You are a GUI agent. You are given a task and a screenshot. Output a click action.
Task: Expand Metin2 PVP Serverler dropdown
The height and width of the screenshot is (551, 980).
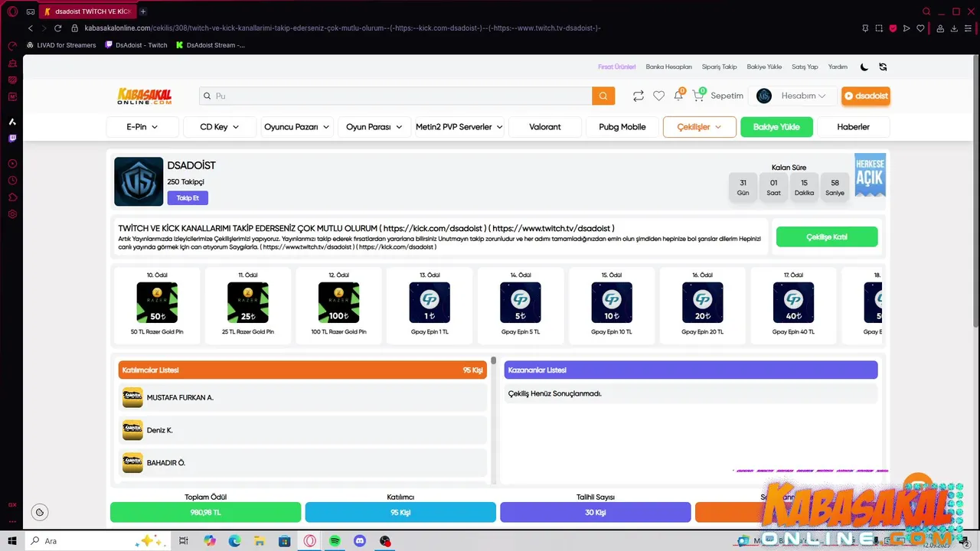(459, 127)
